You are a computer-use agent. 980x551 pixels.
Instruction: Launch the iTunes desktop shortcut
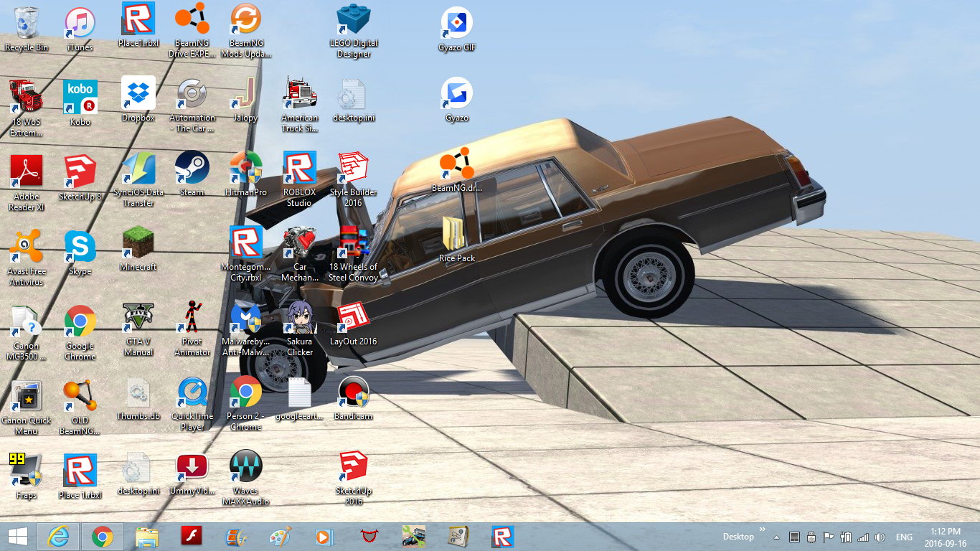(80, 29)
